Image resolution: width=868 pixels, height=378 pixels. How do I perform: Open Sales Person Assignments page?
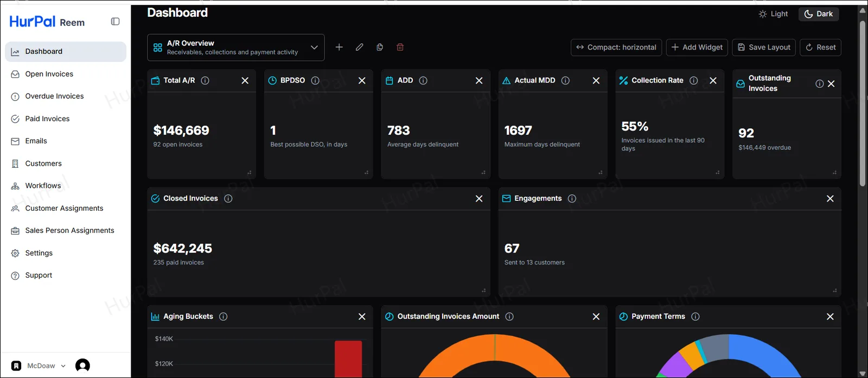[66, 231]
